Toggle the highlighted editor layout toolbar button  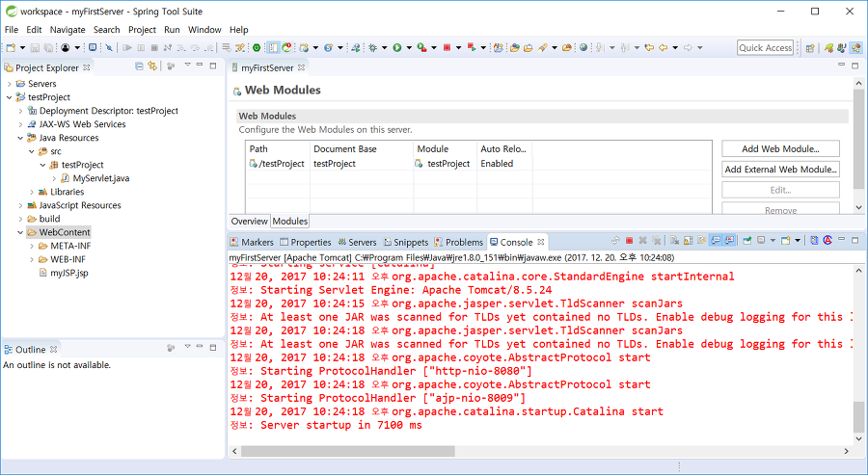coord(274,48)
